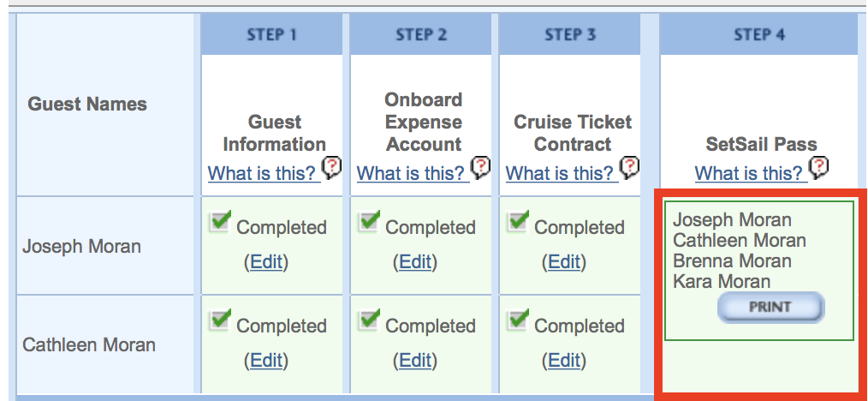This screenshot has width=868, height=401.
Task: Open 'What is this?' under Guest Information
Action: point(264,173)
